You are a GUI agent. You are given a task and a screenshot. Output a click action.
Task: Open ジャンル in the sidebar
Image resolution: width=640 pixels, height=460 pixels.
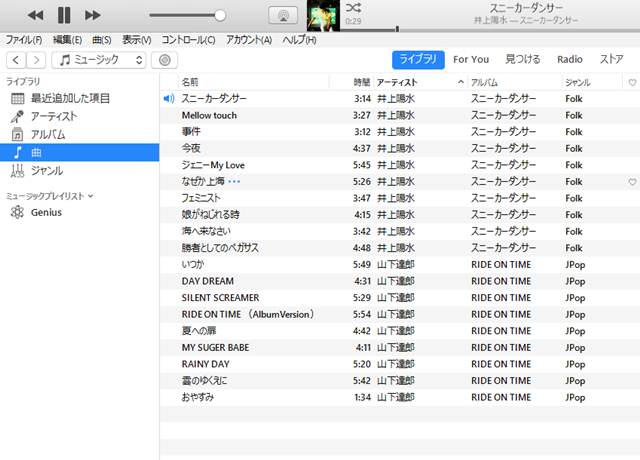click(x=80, y=171)
